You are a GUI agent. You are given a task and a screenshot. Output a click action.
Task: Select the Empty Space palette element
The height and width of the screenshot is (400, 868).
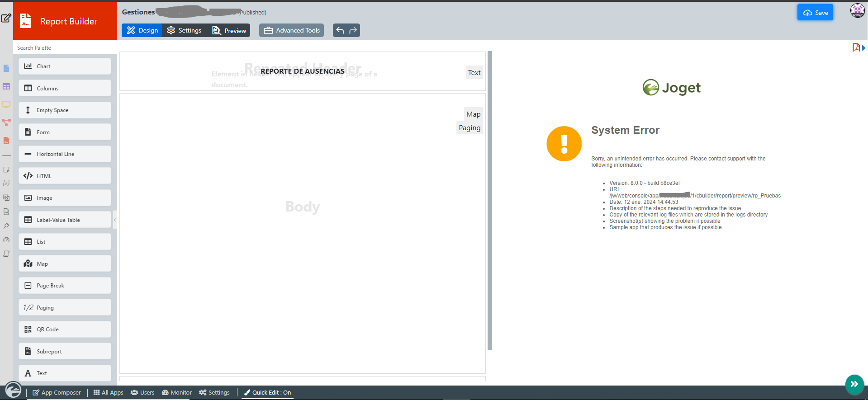pos(65,110)
